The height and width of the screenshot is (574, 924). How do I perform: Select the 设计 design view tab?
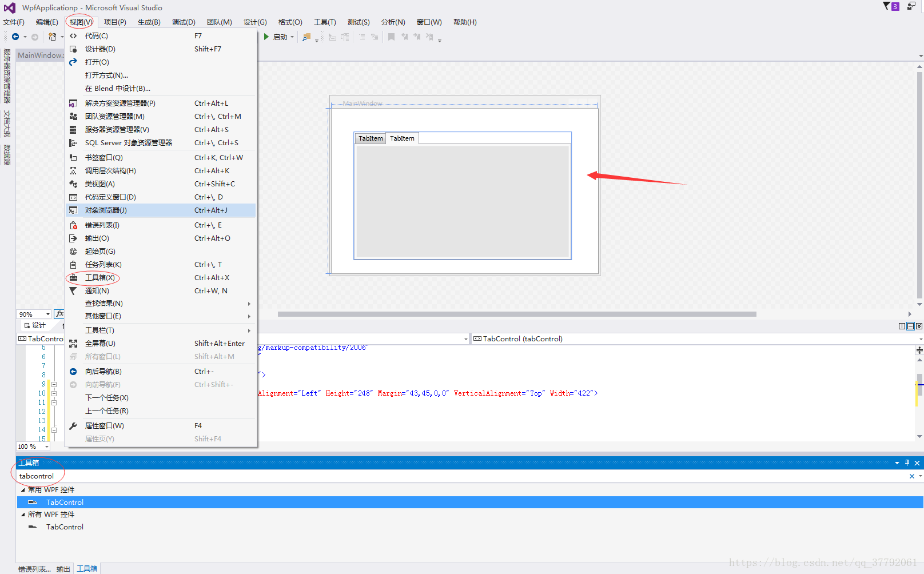(35, 325)
